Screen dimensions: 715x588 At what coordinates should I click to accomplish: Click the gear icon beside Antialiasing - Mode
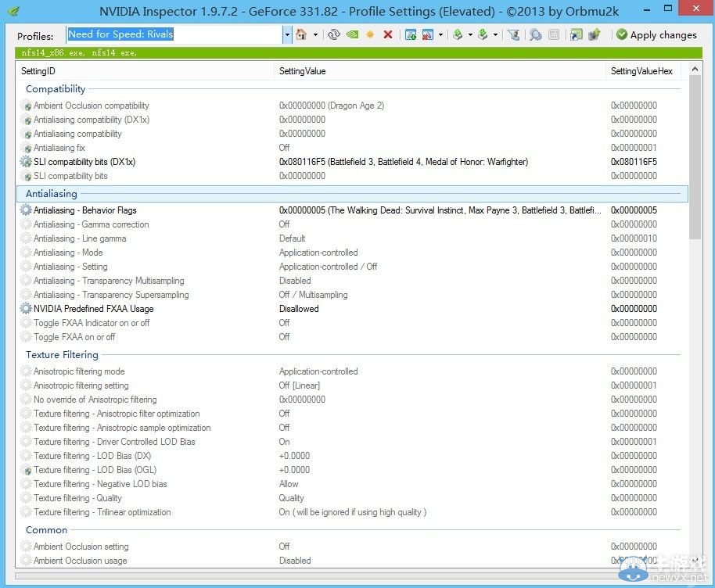(x=26, y=253)
